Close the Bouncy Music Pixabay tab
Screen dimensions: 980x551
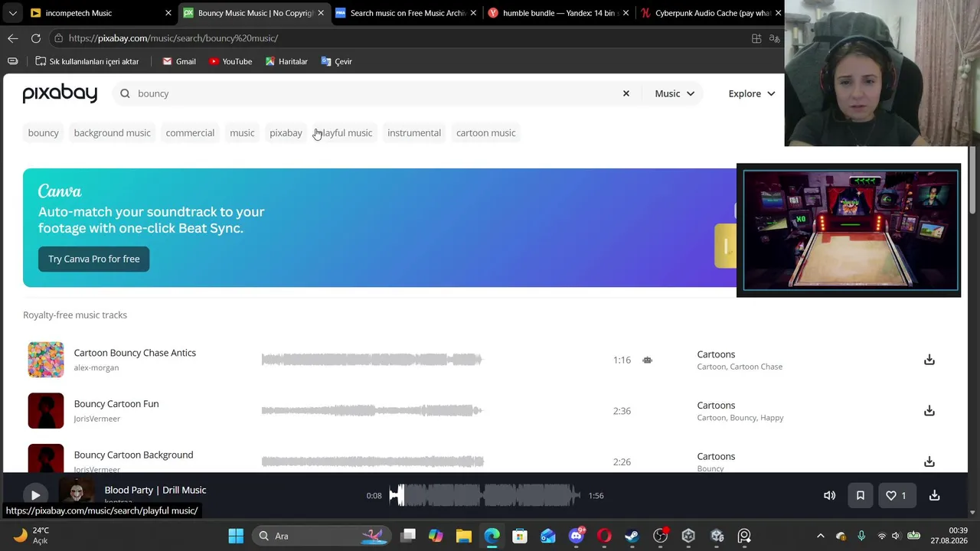321,13
